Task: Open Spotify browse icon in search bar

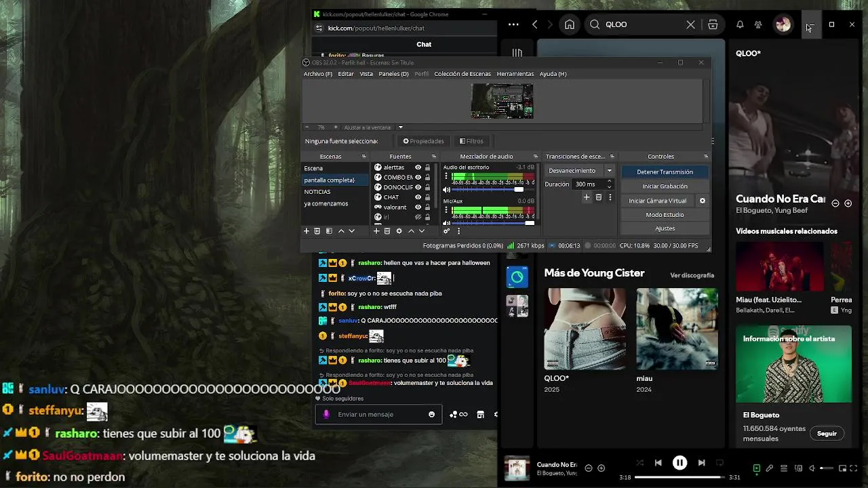Action: (x=713, y=24)
